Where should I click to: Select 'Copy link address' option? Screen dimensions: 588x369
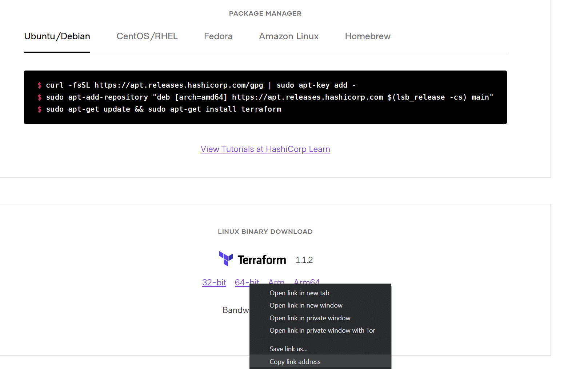pos(295,361)
